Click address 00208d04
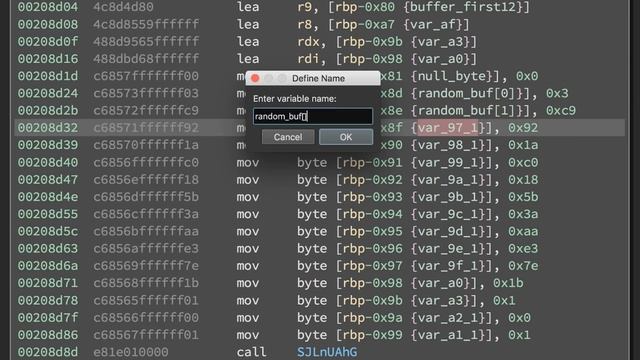The image size is (640, 360). click(x=47, y=7)
